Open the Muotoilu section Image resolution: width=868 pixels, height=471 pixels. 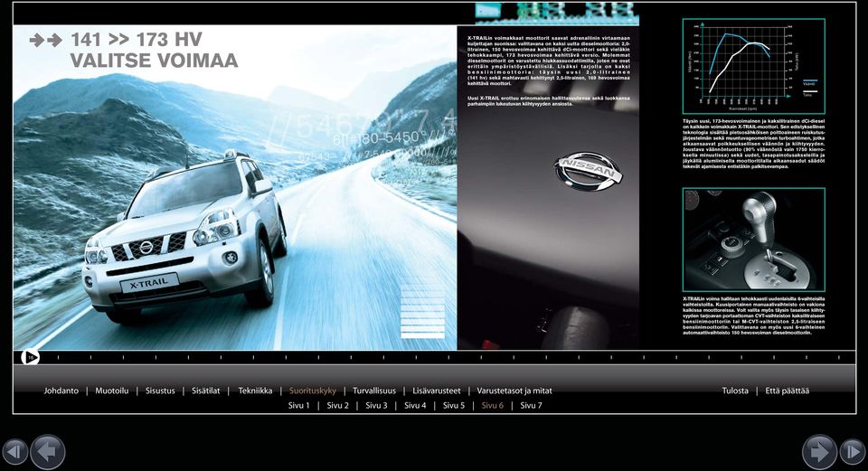112,391
